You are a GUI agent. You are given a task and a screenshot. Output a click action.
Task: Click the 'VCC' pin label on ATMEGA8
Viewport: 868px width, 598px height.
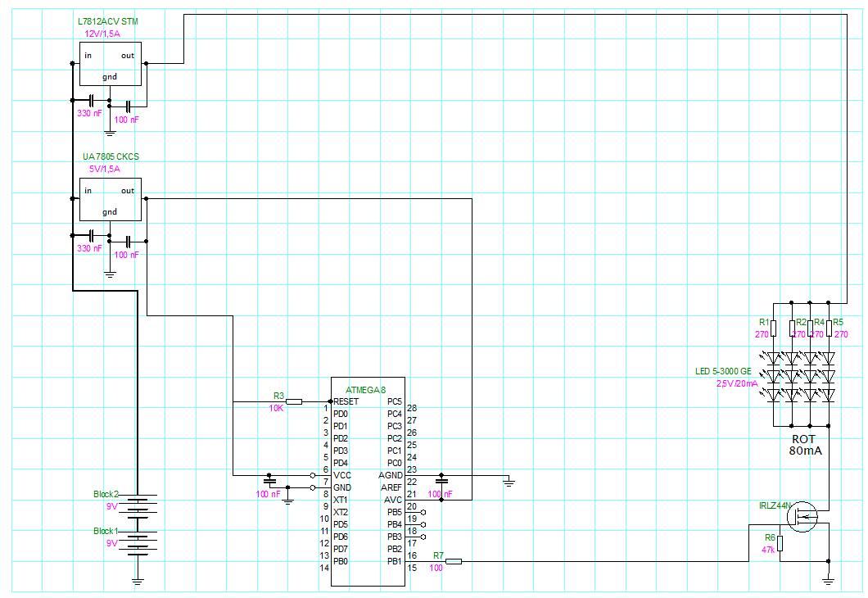342,476
